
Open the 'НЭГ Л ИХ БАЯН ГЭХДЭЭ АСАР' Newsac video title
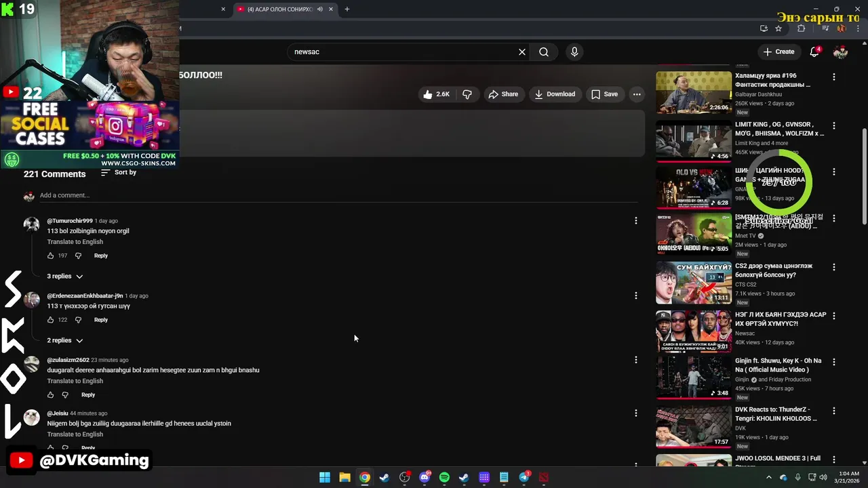point(781,319)
